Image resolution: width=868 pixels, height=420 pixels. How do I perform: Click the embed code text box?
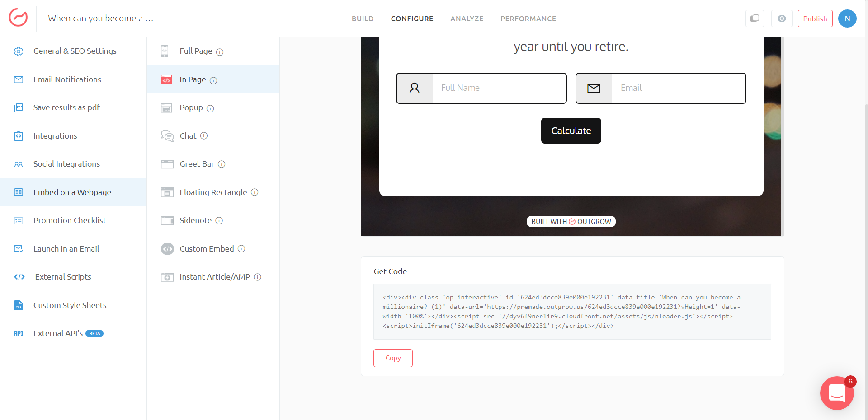(572, 312)
